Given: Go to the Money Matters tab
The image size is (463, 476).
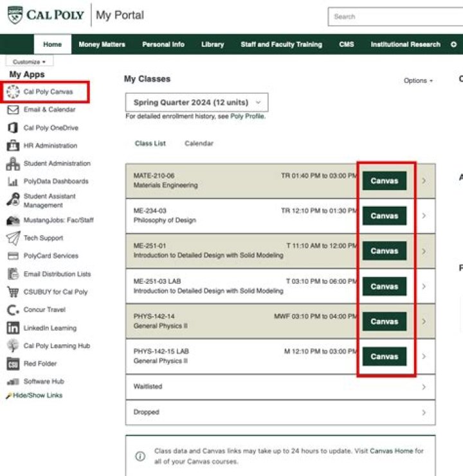Looking at the screenshot, I should tap(102, 44).
